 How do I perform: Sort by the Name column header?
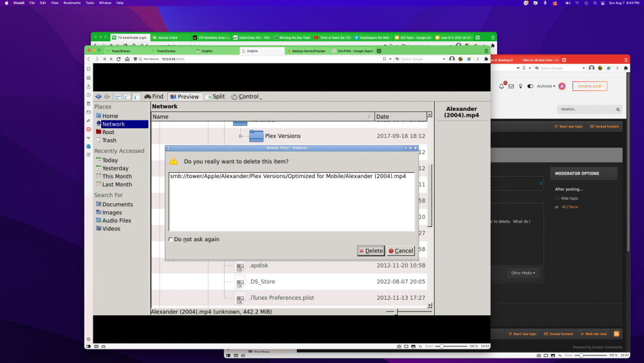coord(263,117)
